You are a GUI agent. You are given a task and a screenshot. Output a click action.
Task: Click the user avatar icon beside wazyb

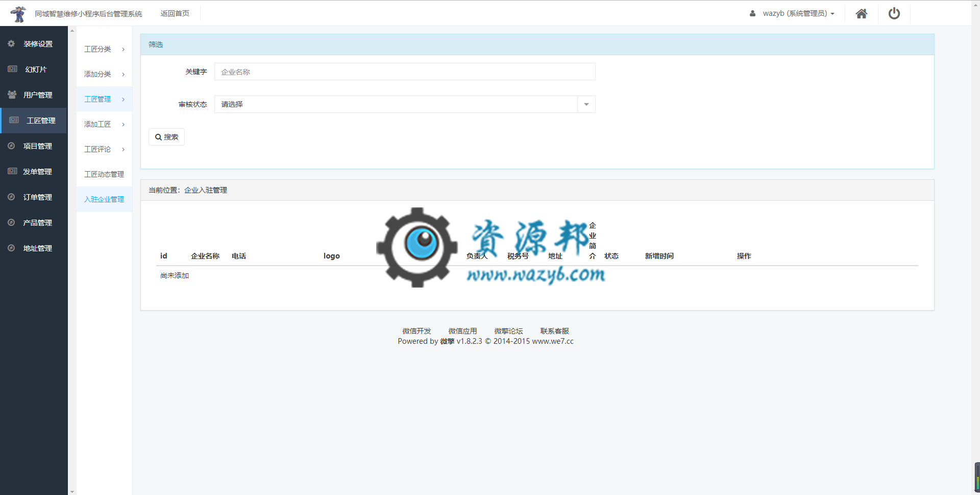click(752, 14)
